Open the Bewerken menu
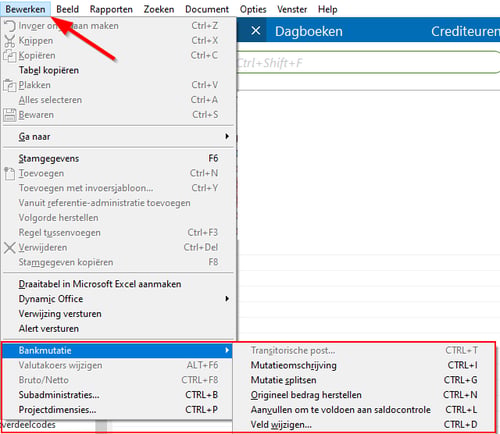This screenshot has height=434, width=500. point(25,9)
